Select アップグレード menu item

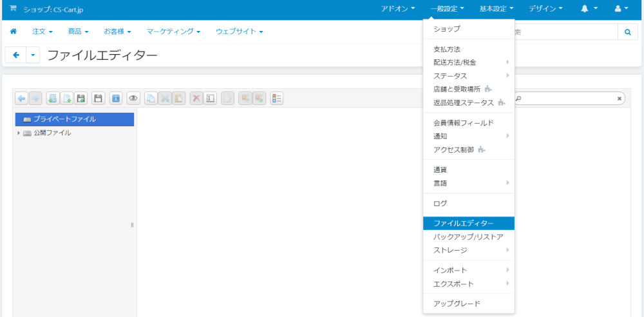[469, 304]
